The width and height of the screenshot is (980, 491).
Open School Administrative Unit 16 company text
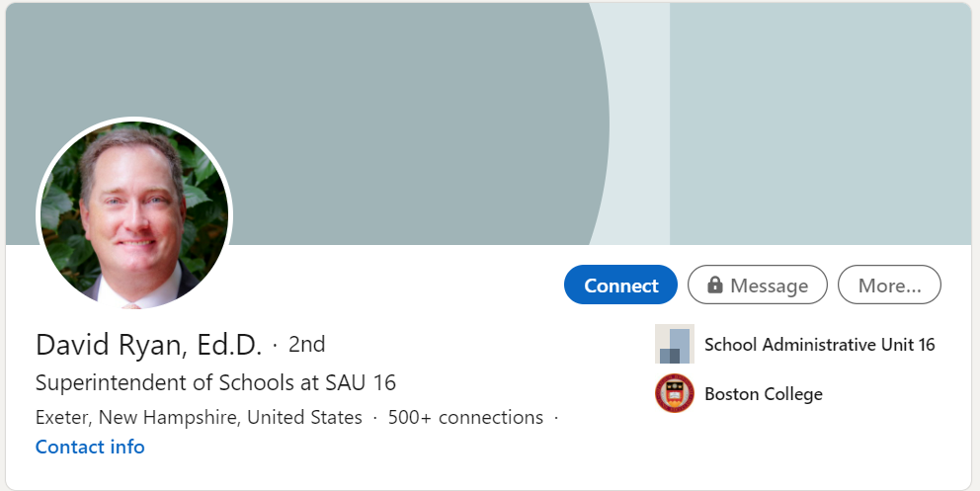coord(819,344)
